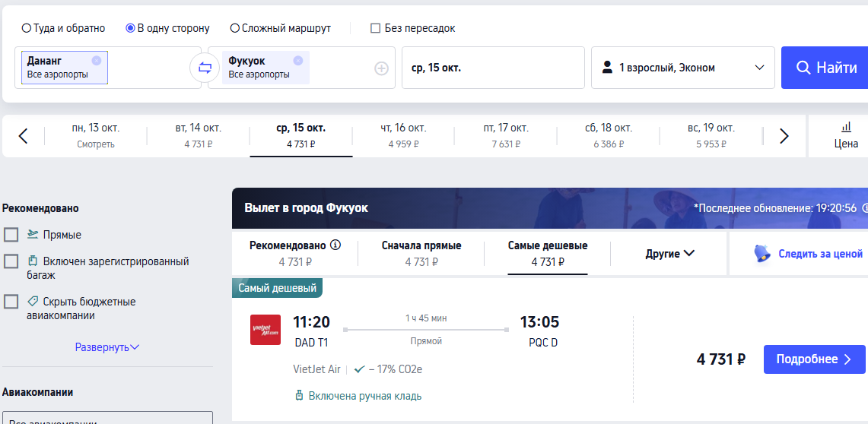This screenshot has width=868, height=424.
Task: Remove Дананг from the origin field
Action: 97,60
